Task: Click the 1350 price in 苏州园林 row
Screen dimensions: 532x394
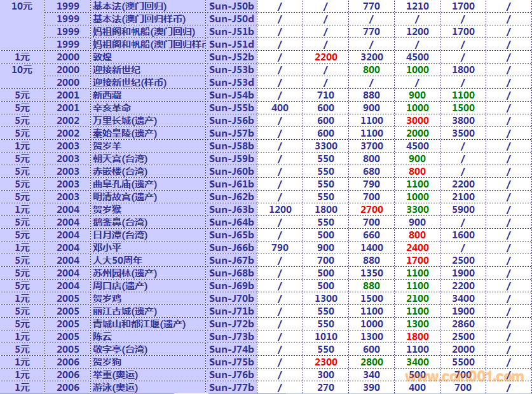Action: point(371,273)
